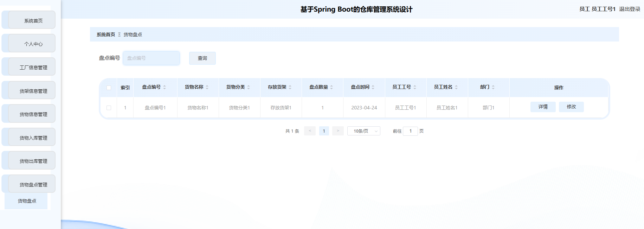Expand 货物信息管理 sidebar menu

click(32, 114)
